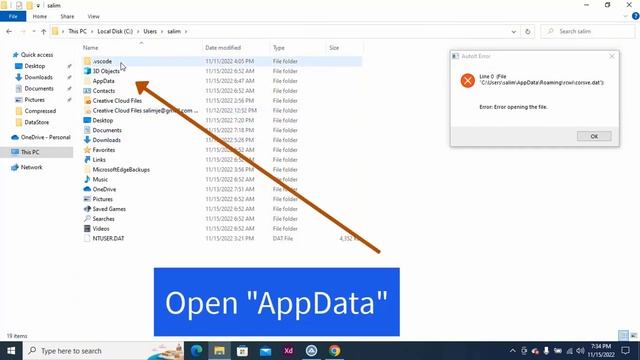Image resolution: width=640 pixels, height=360 pixels.
Task: Open address bar history dropdown
Action: 513,31
